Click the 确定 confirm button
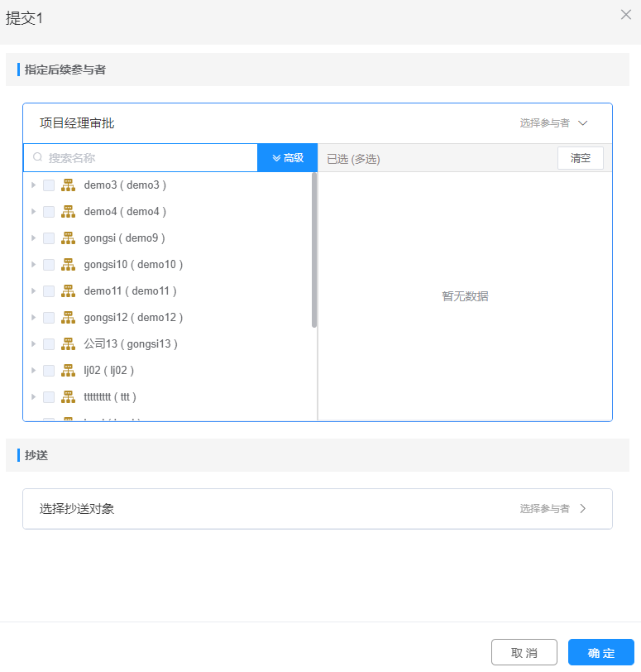Viewport: 641px width, 672px height. click(x=600, y=652)
